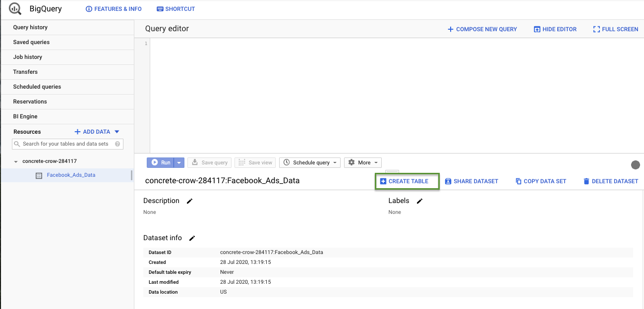Click the full screen brackets icon

pyautogui.click(x=596, y=29)
